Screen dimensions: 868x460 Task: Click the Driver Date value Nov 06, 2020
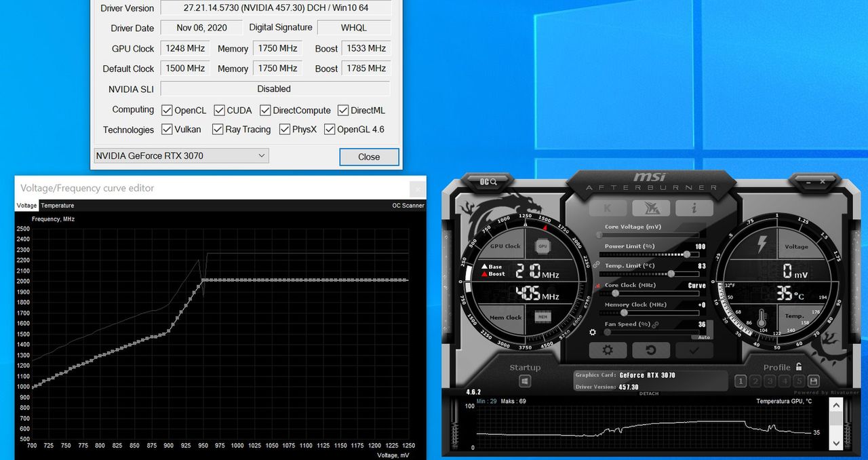tap(201, 28)
